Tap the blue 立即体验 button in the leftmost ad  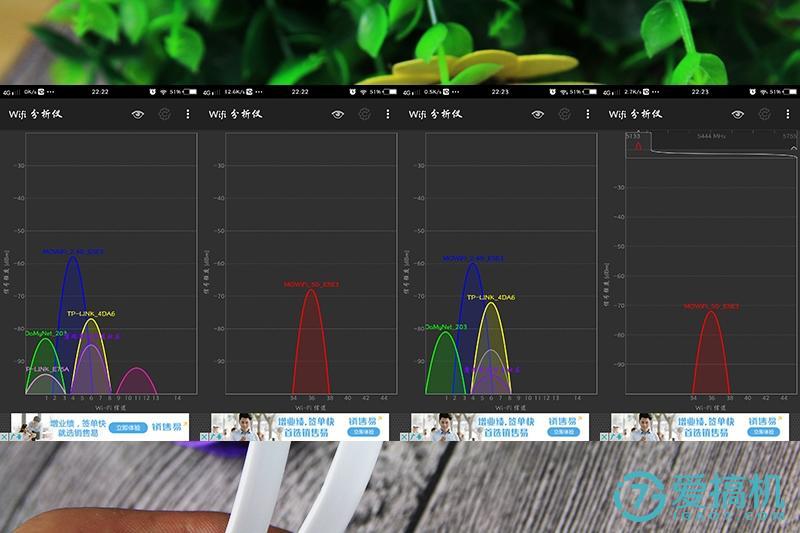128,427
